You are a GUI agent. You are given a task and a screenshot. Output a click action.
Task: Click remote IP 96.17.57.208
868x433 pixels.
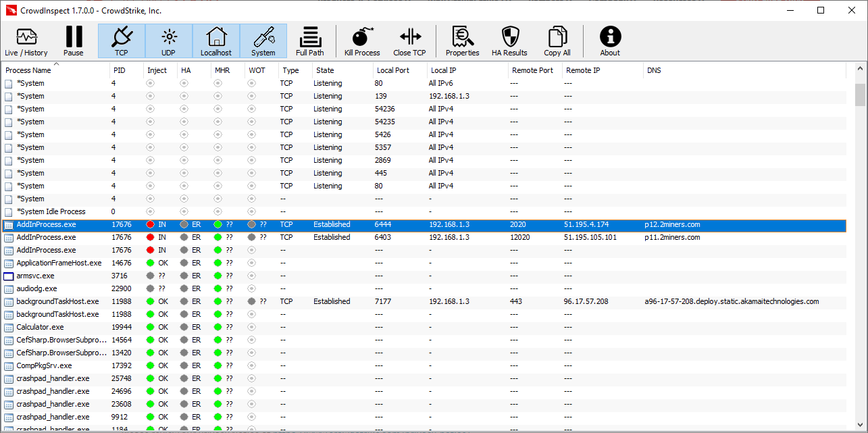(586, 301)
